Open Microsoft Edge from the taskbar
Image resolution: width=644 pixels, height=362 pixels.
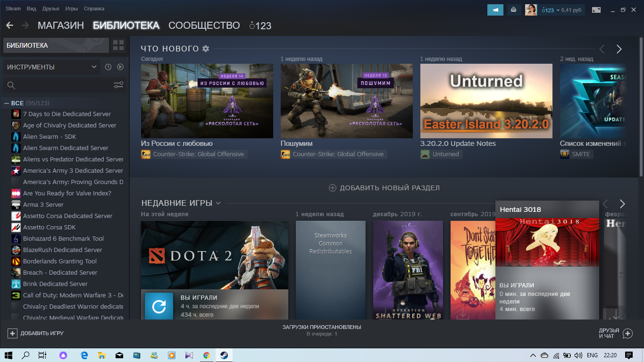(84, 355)
